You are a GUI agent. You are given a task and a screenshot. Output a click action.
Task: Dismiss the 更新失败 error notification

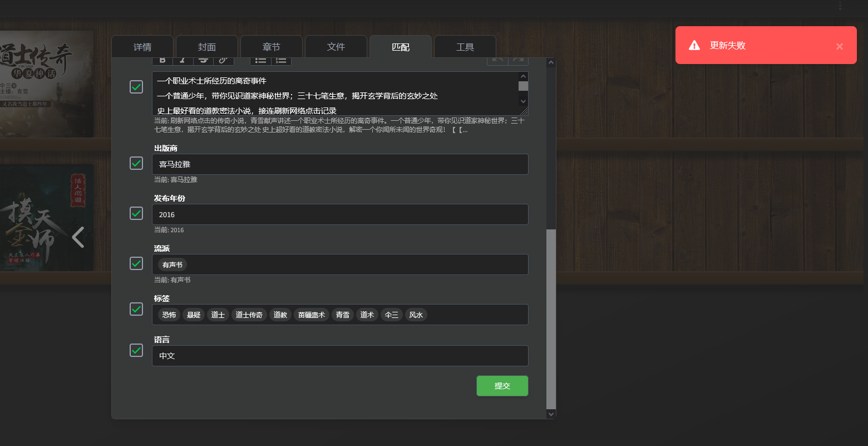pyautogui.click(x=840, y=46)
